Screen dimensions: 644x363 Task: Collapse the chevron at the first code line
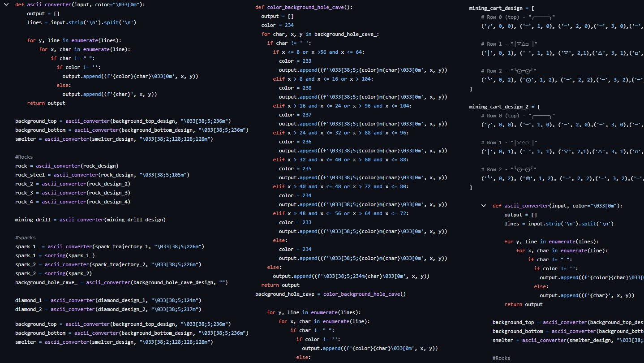click(6, 4)
